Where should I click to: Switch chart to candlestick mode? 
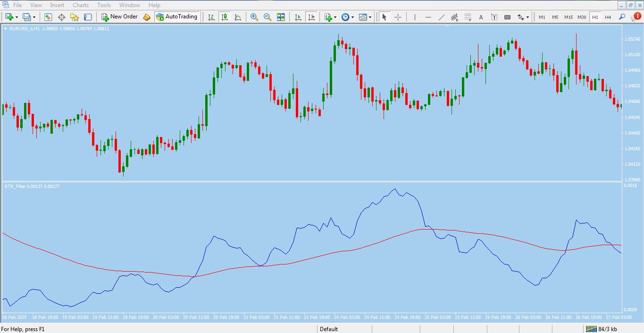[x=225, y=17]
